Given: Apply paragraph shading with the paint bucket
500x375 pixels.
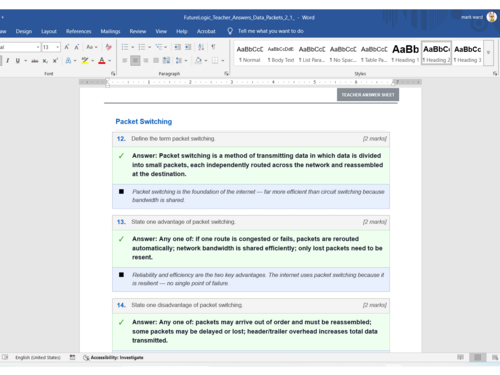Looking at the screenshot, I should coord(198,61).
